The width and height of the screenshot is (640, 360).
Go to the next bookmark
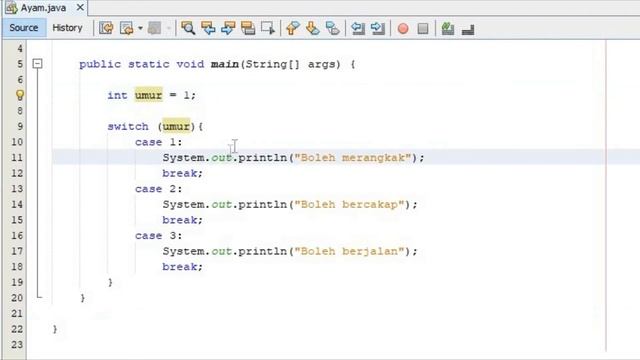[313, 28]
